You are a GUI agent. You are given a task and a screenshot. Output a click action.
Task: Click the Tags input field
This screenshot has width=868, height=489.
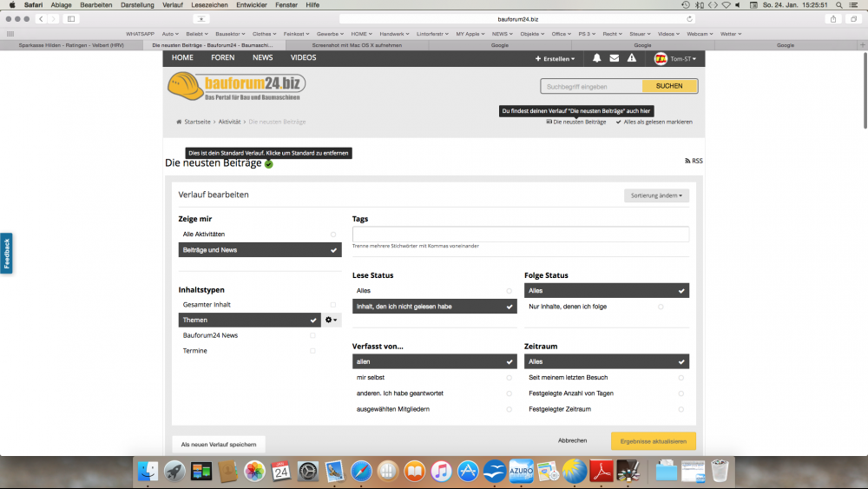pyautogui.click(x=520, y=234)
